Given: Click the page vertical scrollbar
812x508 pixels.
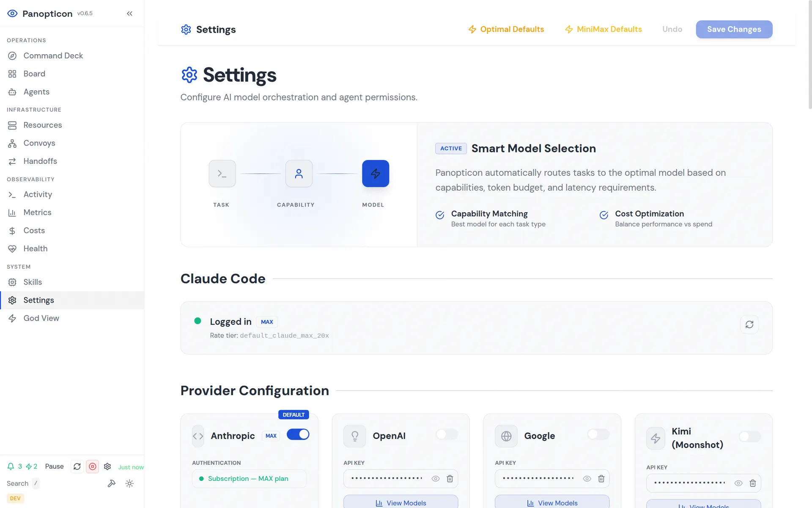Looking at the screenshot, I should (x=810, y=55).
